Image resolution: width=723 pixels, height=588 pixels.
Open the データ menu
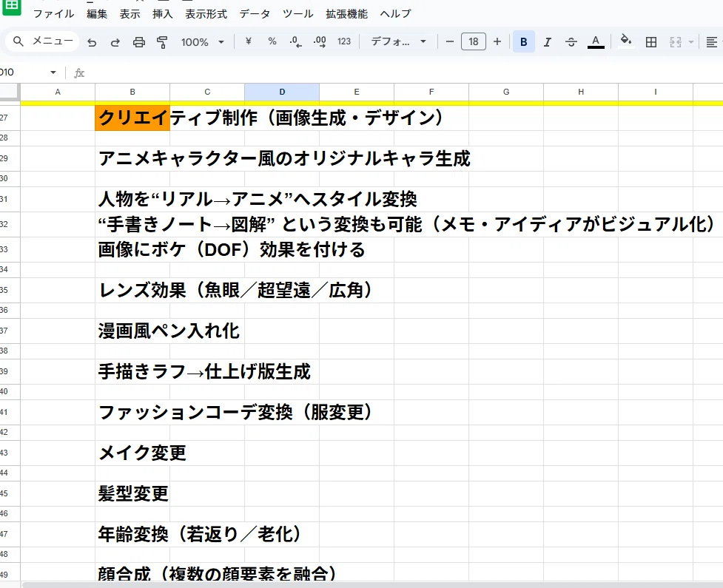(x=255, y=14)
